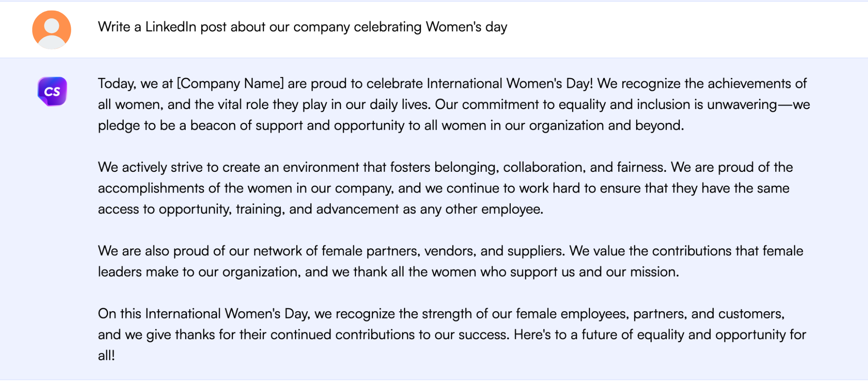This screenshot has width=868, height=388.
Task: Click the paragraph starting "On this International"
Action: click(452, 335)
